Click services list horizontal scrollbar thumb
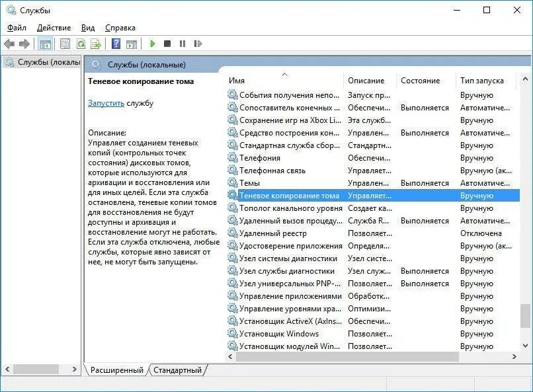 pos(347,357)
